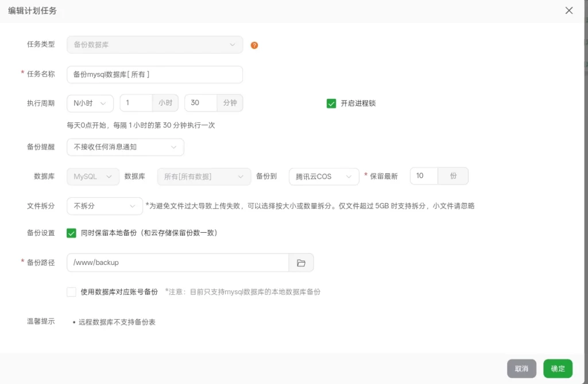Screen dimensions: 588x384
Task: Cancel editing with the 取消 button
Action: (521, 368)
